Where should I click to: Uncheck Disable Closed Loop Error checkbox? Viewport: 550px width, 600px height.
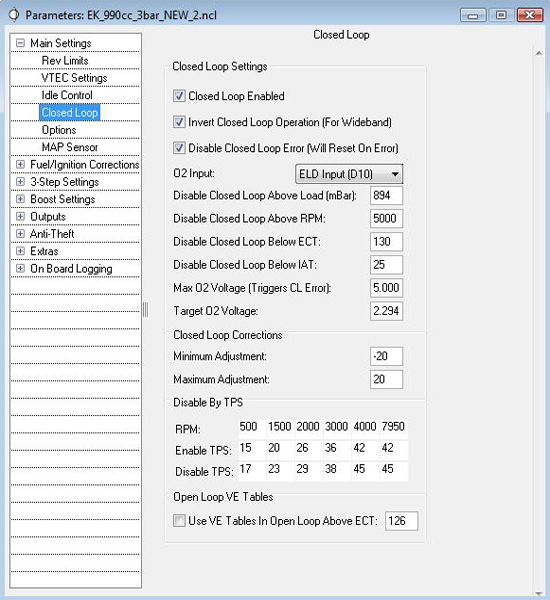pyautogui.click(x=179, y=148)
